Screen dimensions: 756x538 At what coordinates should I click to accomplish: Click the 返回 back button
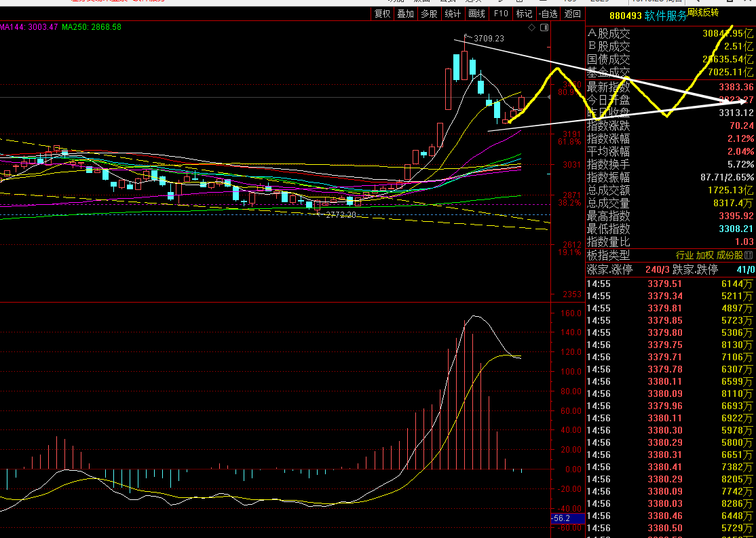tap(572, 14)
